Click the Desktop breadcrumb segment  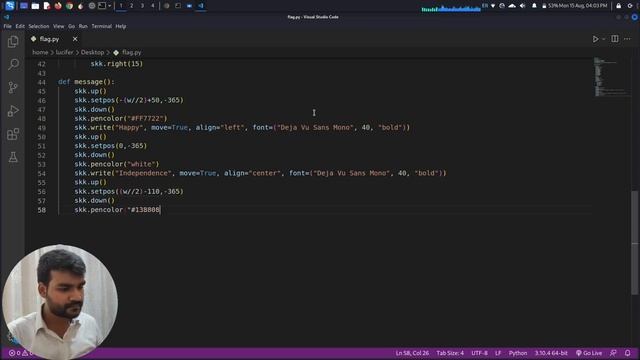click(x=92, y=52)
